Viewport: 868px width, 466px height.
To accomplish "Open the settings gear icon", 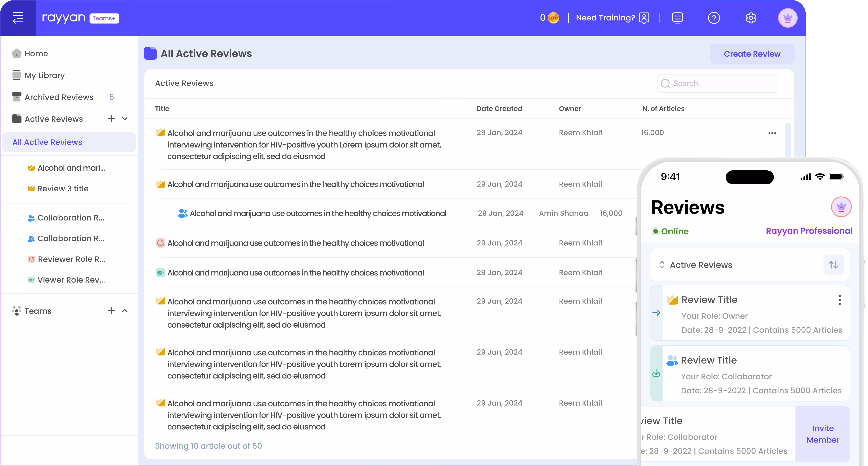I will [751, 18].
